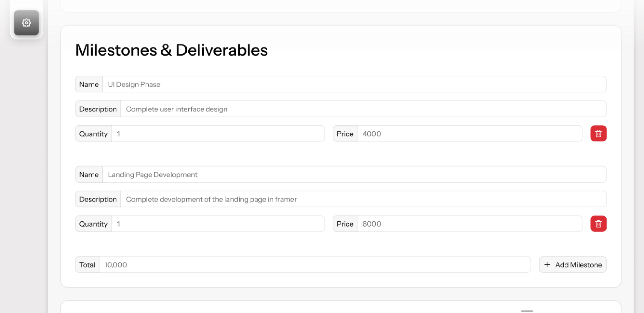Click the Price label beside 4000
The height and width of the screenshot is (313, 644).
click(x=345, y=134)
